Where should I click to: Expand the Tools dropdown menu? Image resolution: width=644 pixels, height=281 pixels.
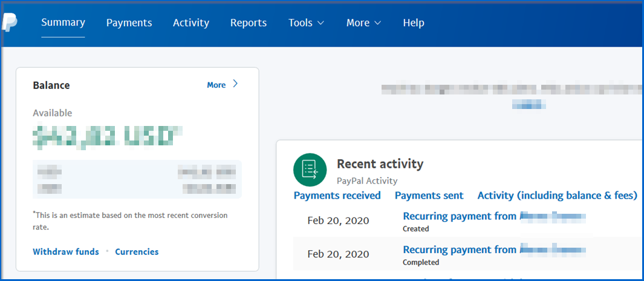tap(307, 22)
